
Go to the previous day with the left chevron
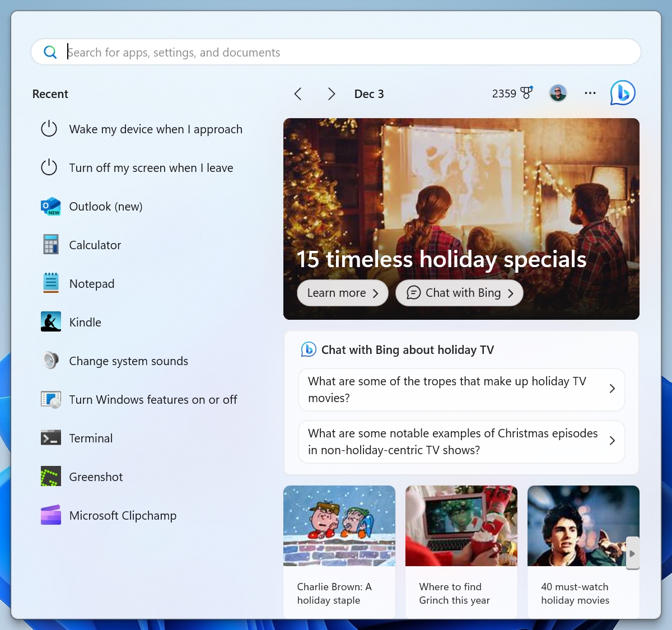(298, 94)
